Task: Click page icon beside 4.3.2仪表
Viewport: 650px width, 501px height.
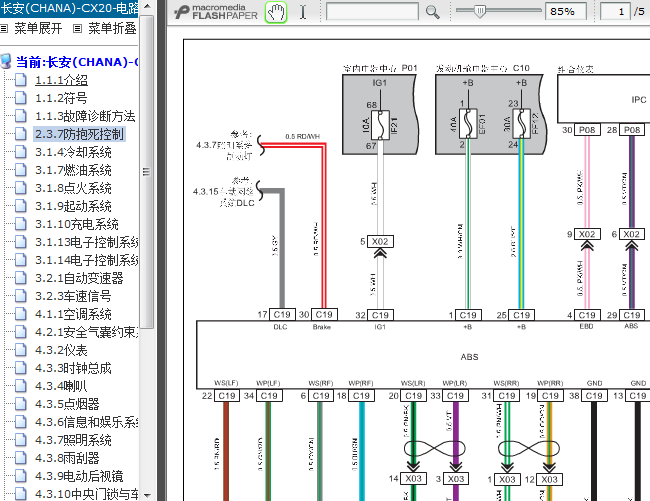Action: 21,350
